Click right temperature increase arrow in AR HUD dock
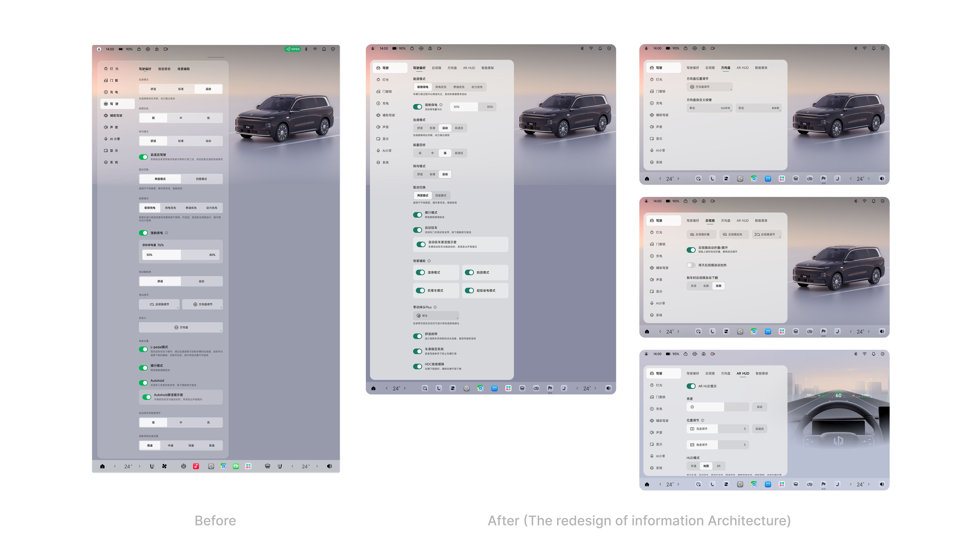The height and width of the screenshot is (560, 980). (x=868, y=484)
